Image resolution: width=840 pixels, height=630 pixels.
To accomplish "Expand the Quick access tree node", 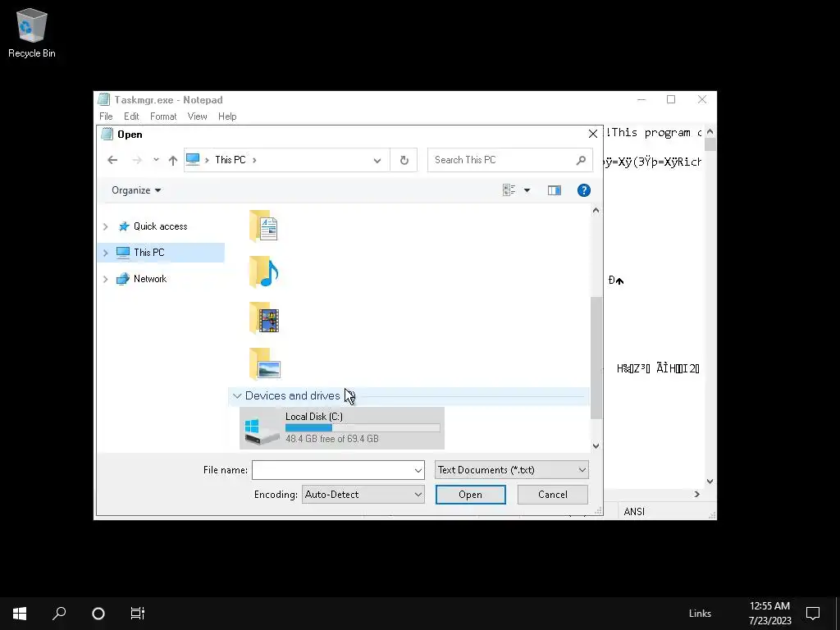I will pos(106,226).
